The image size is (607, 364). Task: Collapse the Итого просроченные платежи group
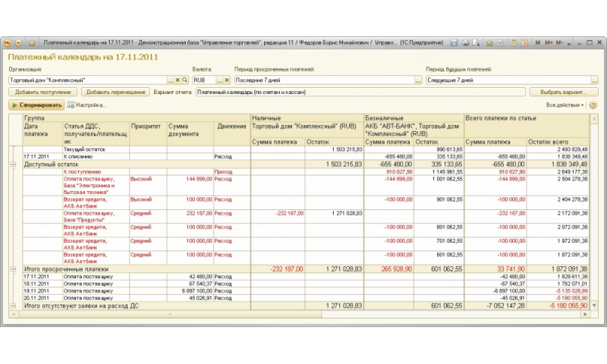(x=12, y=268)
